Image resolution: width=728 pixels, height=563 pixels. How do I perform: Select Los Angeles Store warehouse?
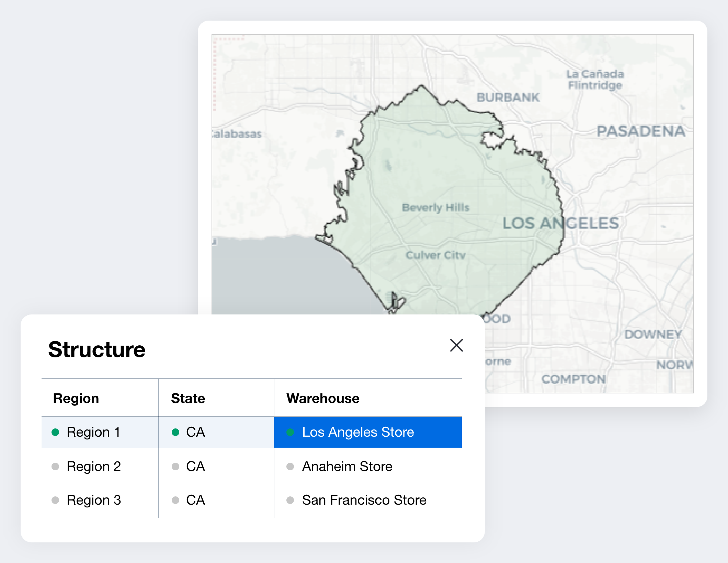[368, 432]
